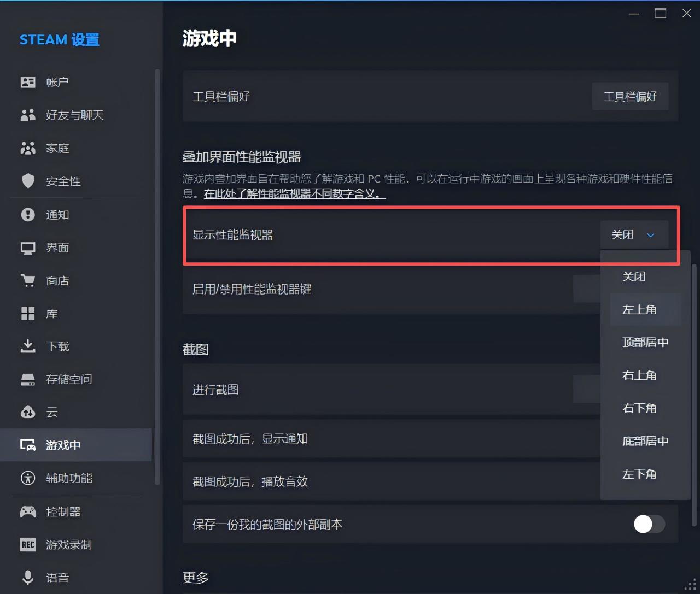Select the 通知 category
Viewport: 700px width, 594px height.
pos(77,215)
